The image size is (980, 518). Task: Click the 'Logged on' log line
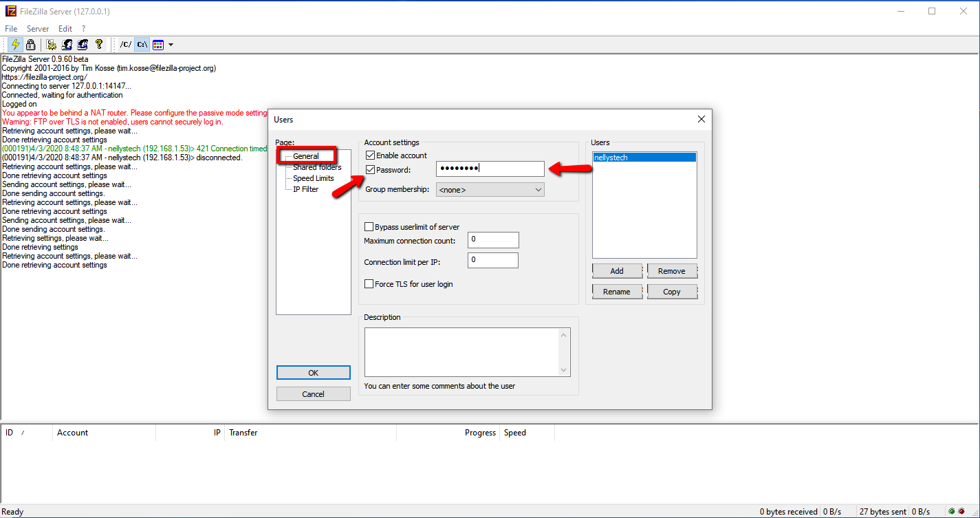[19, 104]
